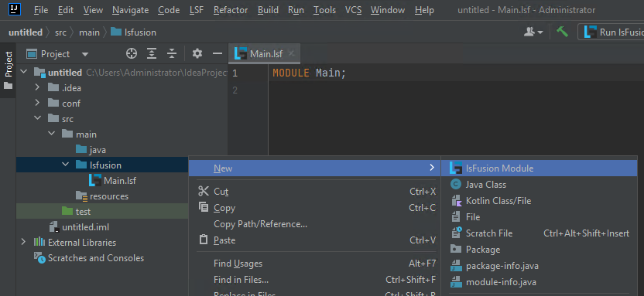Select Main.lsf file in project tree
Viewport: 644px width, 296px height.
(119, 180)
